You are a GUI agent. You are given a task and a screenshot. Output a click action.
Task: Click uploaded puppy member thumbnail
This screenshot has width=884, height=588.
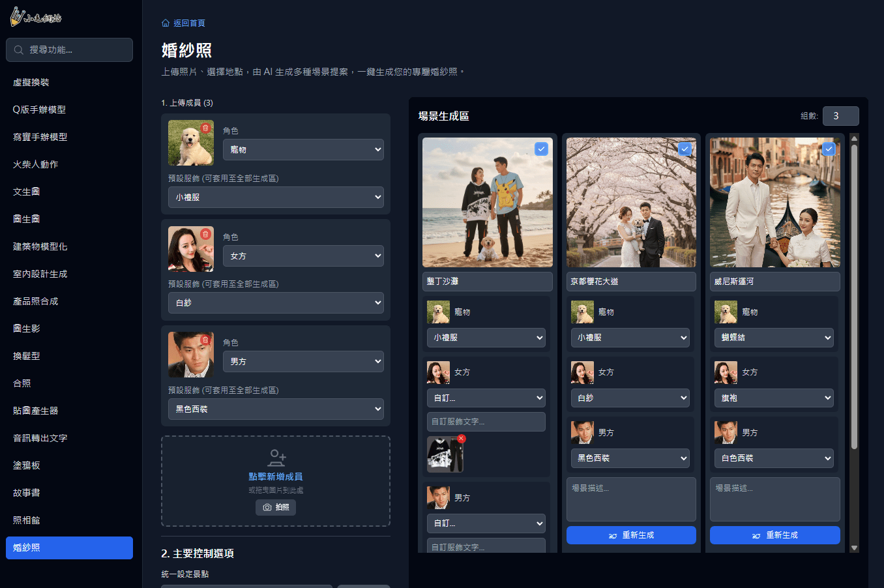pos(190,143)
